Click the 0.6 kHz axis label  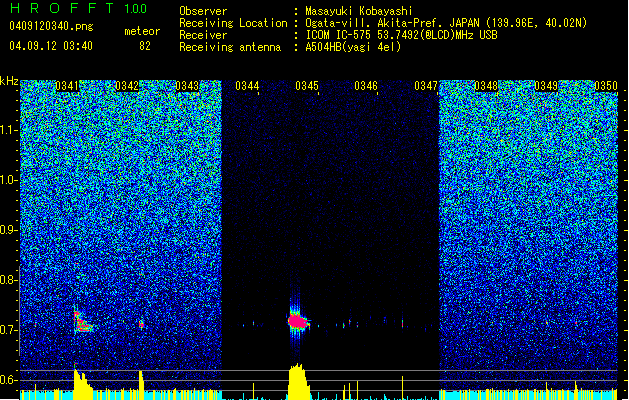pos(7,380)
